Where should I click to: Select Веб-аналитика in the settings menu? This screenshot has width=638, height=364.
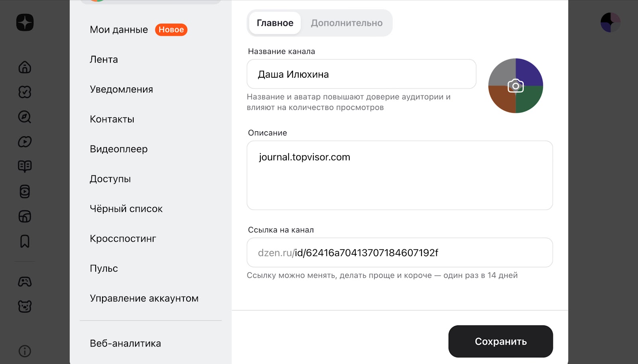125,343
